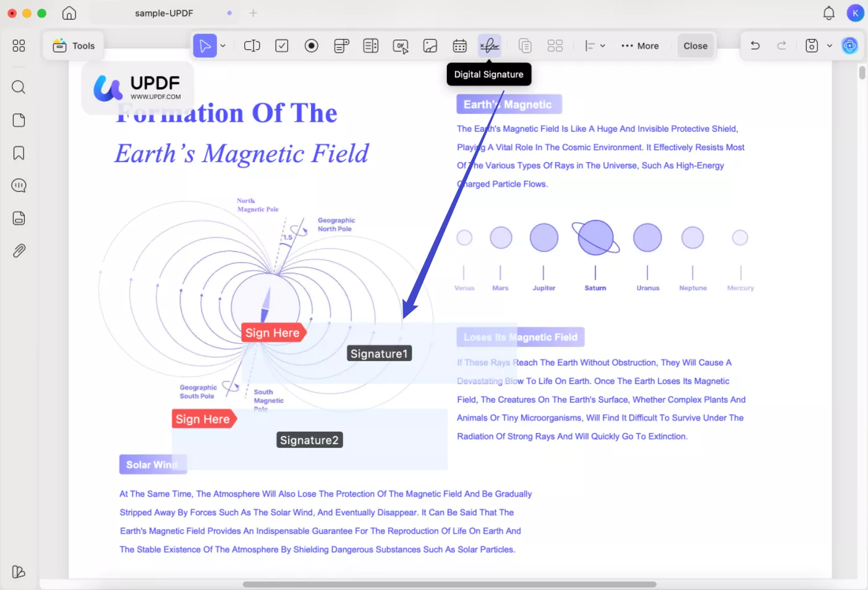Click the Sign Here tag above Signature2
This screenshot has width=868, height=590.
pyautogui.click(x=203, y=419)
